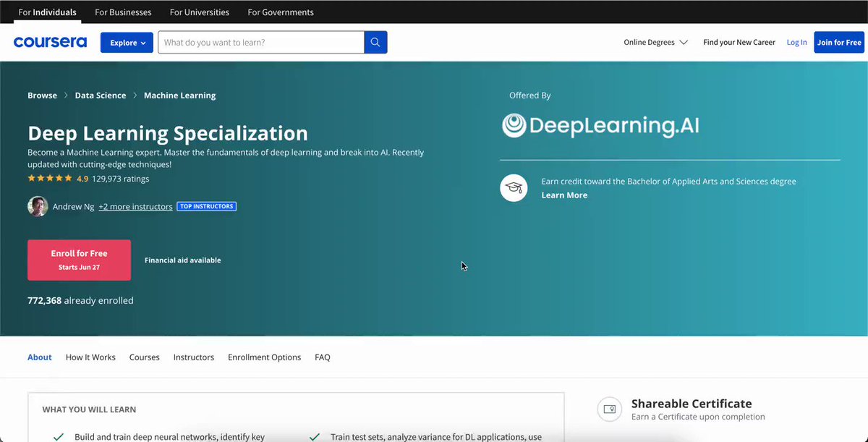
Task: Switch to the For Businesses tab
Action: (123, 12)
